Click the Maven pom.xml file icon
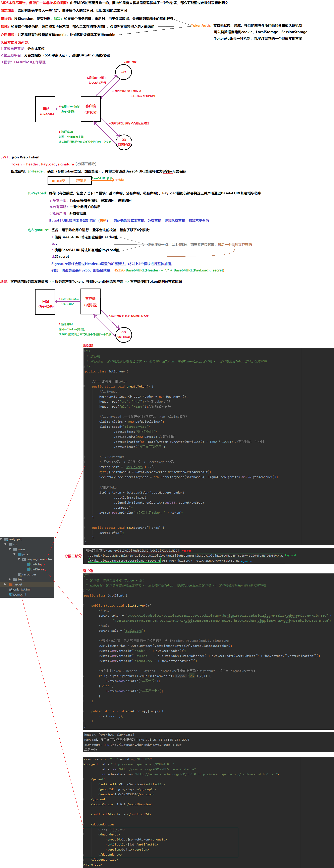The height and width of the screenshot is (868, 334). coord(10,594)
